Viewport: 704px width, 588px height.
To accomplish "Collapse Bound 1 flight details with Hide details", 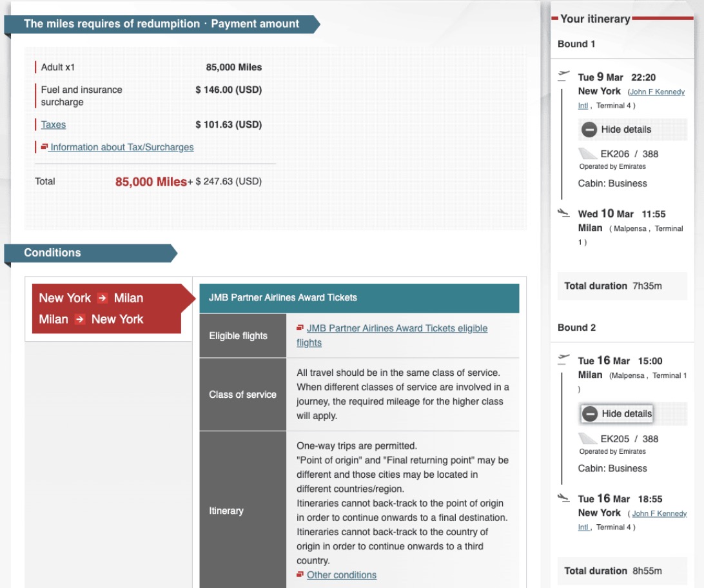I will pyautogui.click(x=632, y=130).
